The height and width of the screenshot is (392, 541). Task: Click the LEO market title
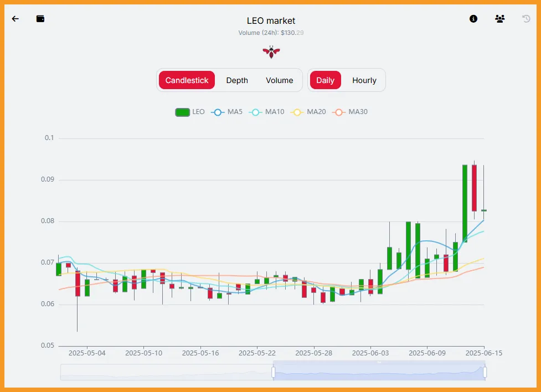(271, 20)
